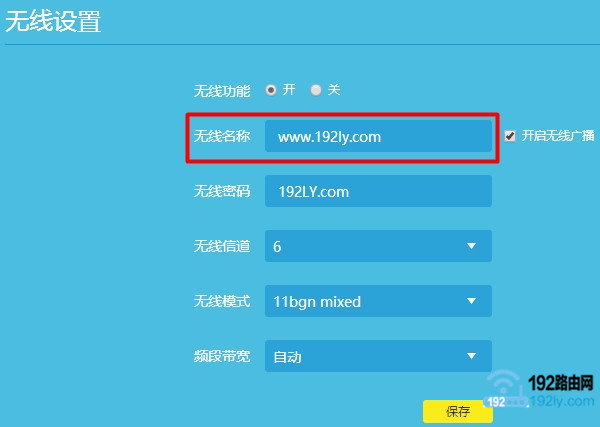Open the 无线信道 dropdown showing 6
This screenshot has height=427, width=600.
(x=378, y=246)
